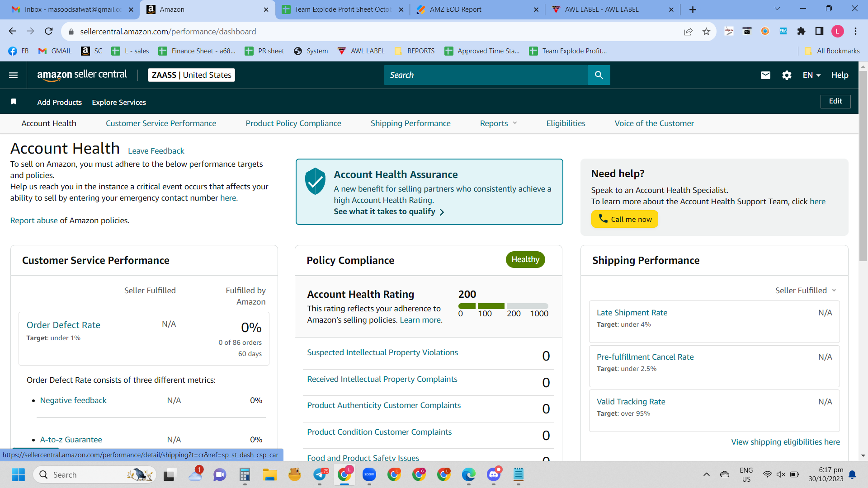Image resolution: width=868 pixels, height=488 pixels.
Task: Open Zoom from the taskbar
Action: 369,474
